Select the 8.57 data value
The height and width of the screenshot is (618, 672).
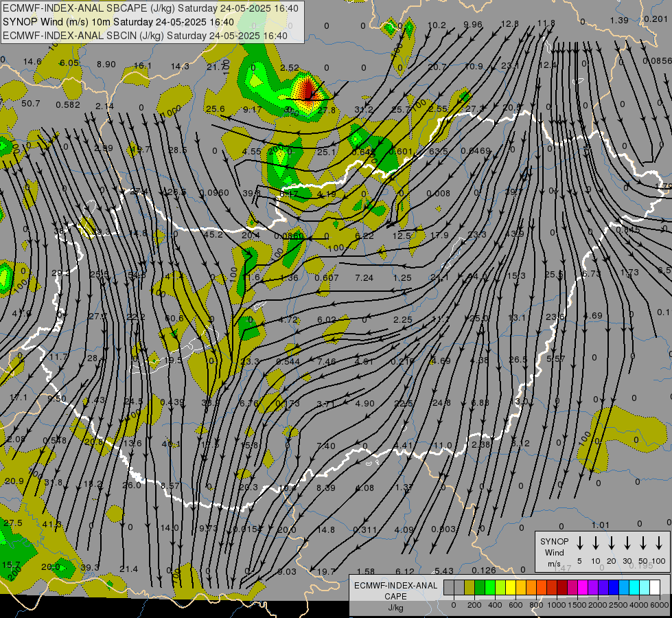(170, 485)
